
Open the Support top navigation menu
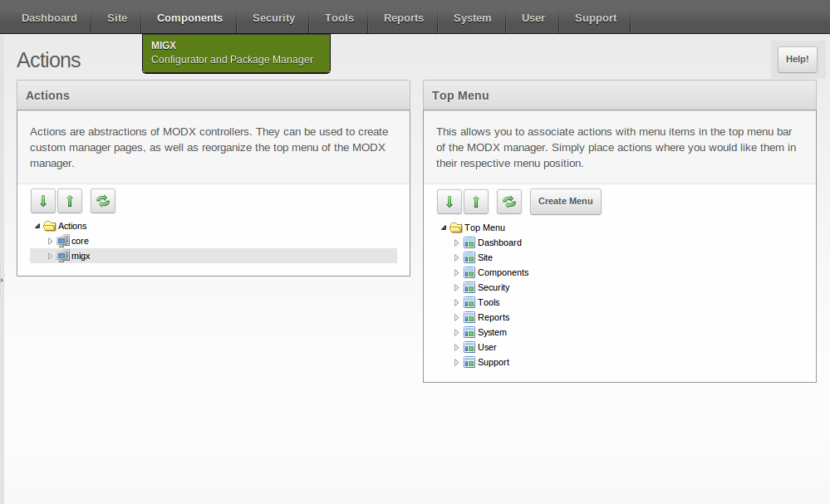pos(596,17)
